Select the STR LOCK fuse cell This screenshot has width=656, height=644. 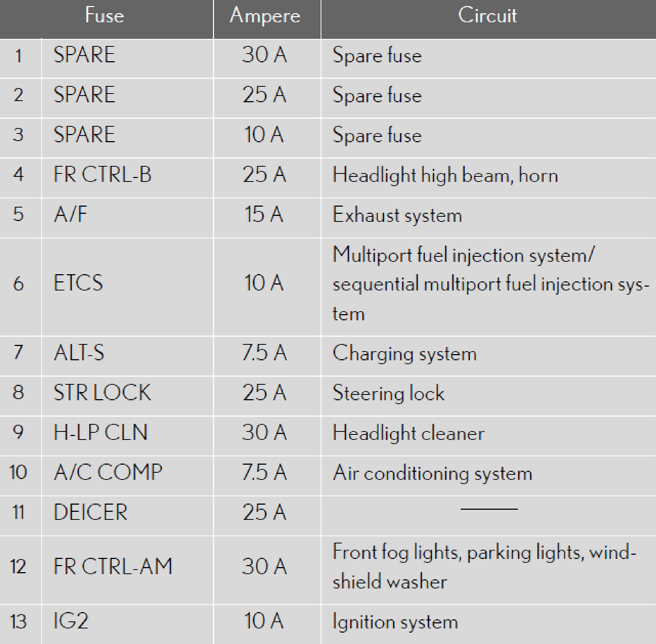pyautogui.click(x=102, y=393)
